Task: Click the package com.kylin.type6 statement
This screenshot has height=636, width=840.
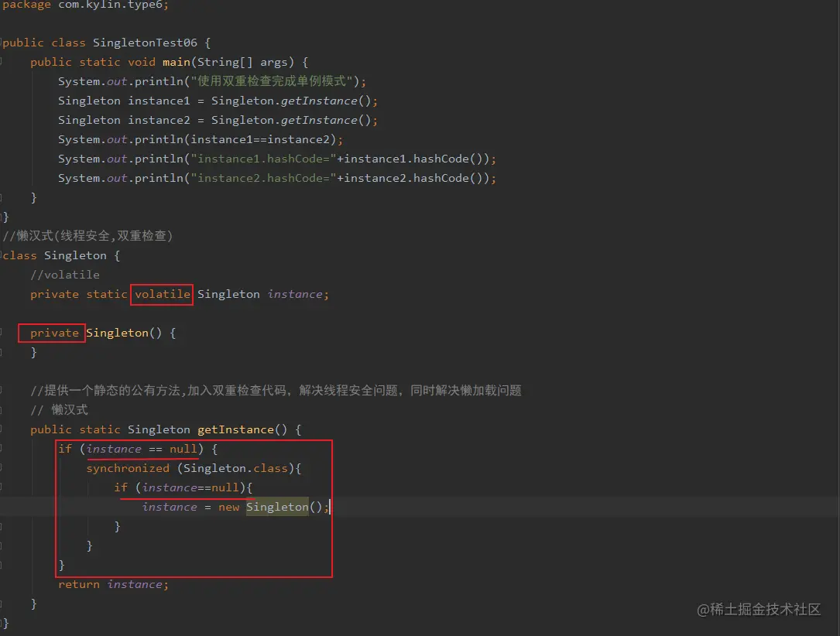Action: (x=86, y=5)
